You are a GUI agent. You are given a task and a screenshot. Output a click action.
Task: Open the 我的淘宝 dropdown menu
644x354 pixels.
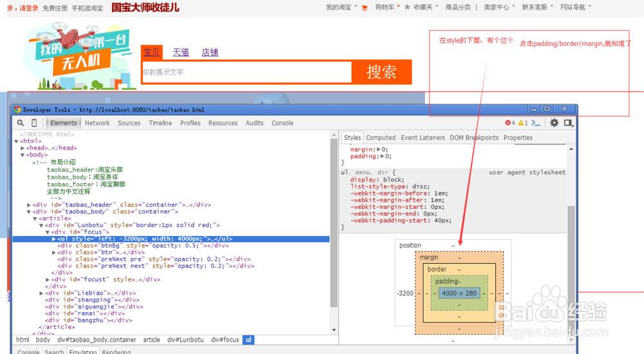(341, 7)
